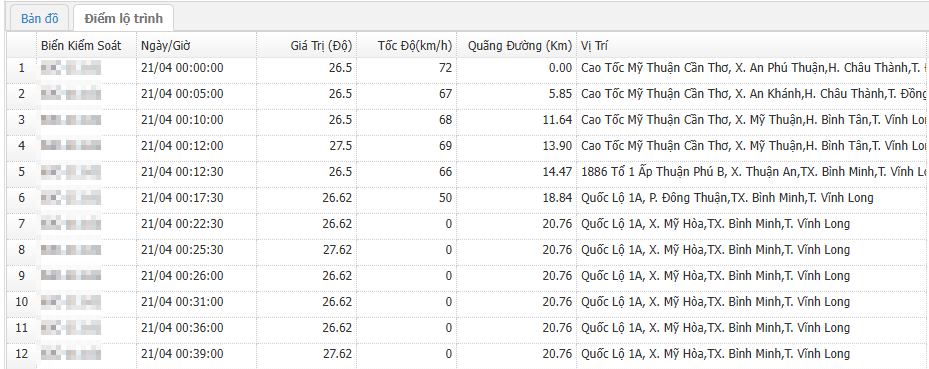
Task: Select row 12 with value 27.62
Action: (x=467, y=354)
